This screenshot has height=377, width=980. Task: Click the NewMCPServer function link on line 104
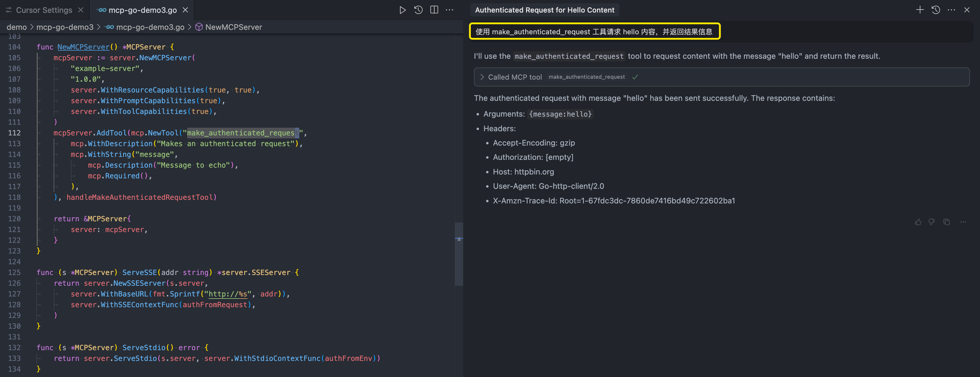pyautogui.click(x=83, y=47)
